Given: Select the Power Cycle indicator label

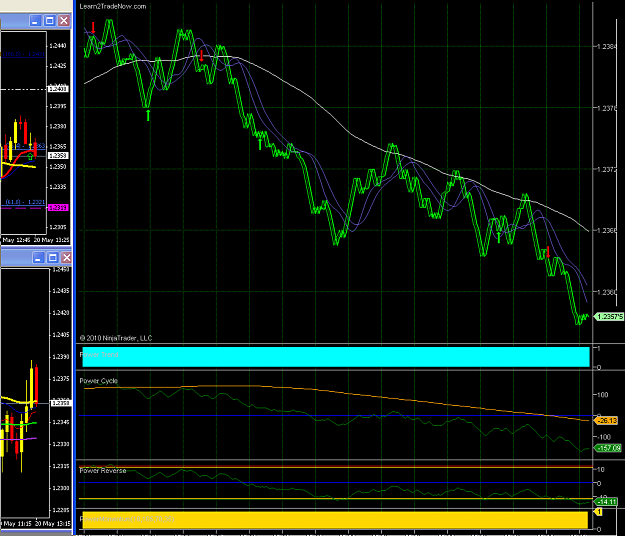Looking at the screenshot, I should tap(98, 381).
